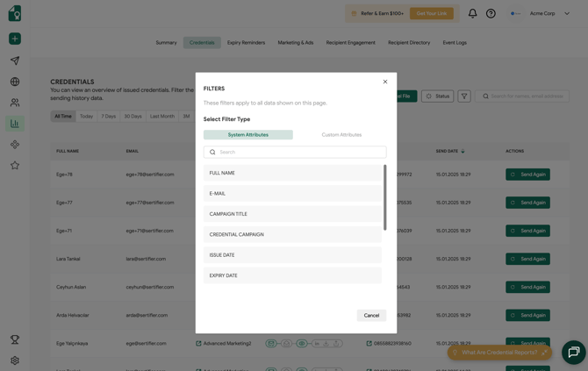The height and width of the screenshot is (371, 588).
Task: Click the attribute list scrollbar
Action: pos(384,197)
